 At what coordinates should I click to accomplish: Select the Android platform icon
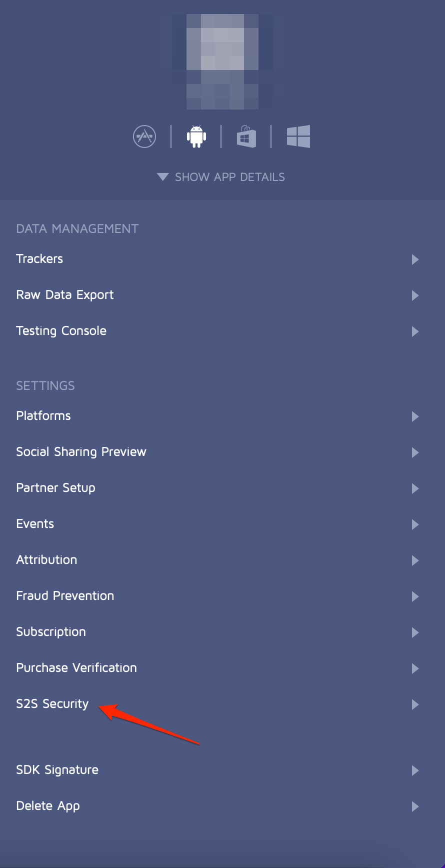[x=196, y=136]
